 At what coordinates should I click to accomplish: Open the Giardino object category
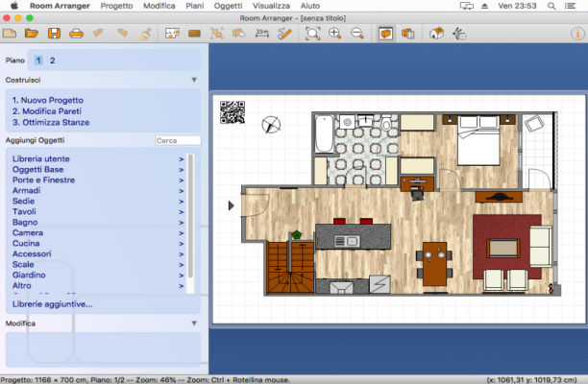(x=98, y=275)
